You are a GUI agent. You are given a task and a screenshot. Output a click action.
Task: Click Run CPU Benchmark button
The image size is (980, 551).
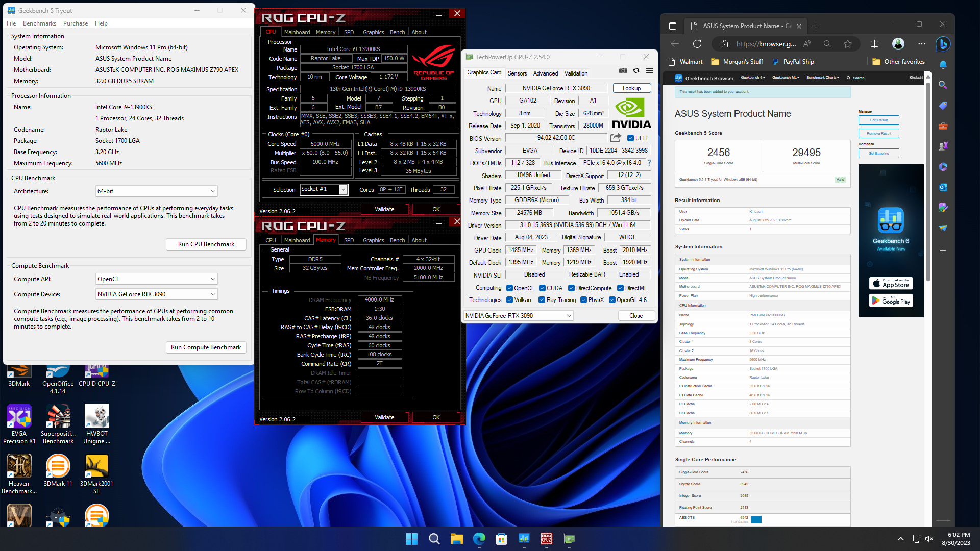click(x=206, y=244)
